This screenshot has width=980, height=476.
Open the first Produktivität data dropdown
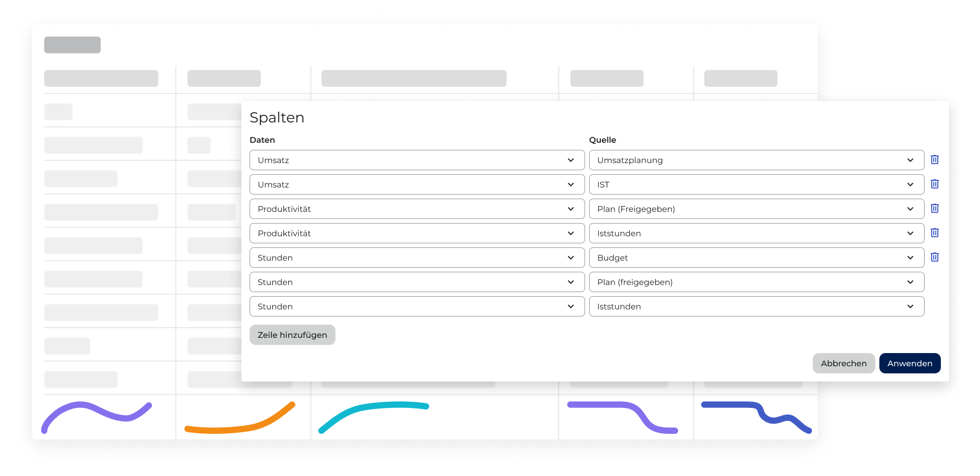[x=417, y=209]
